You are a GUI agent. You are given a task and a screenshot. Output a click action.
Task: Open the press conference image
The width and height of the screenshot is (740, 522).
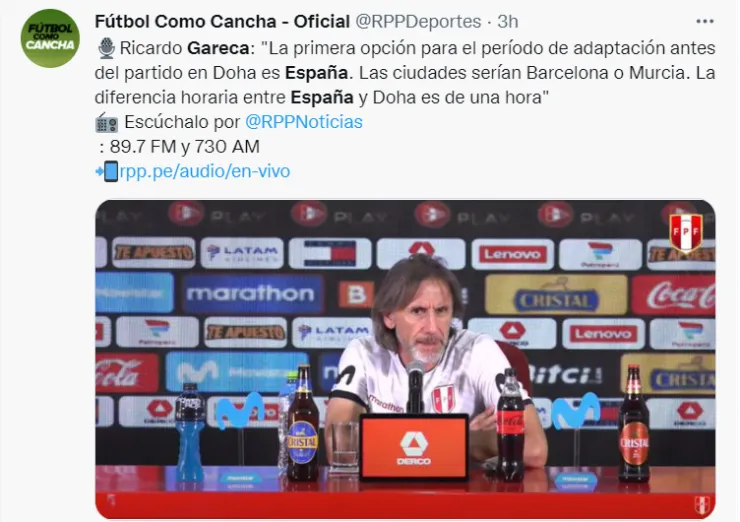(x=405, y=359)
